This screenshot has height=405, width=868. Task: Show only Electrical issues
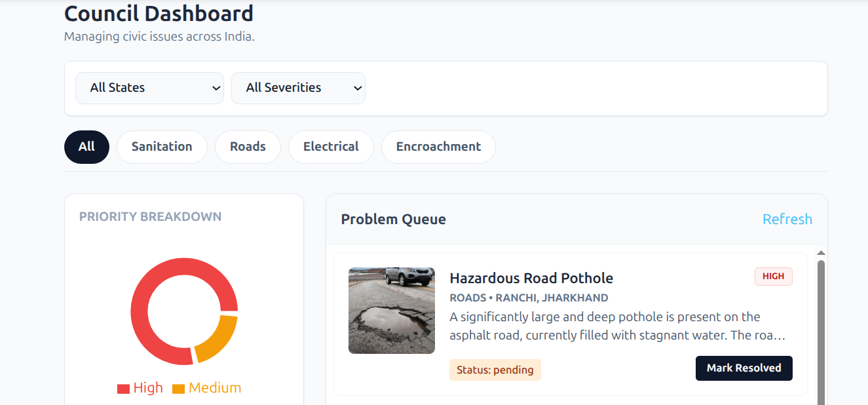331,147
